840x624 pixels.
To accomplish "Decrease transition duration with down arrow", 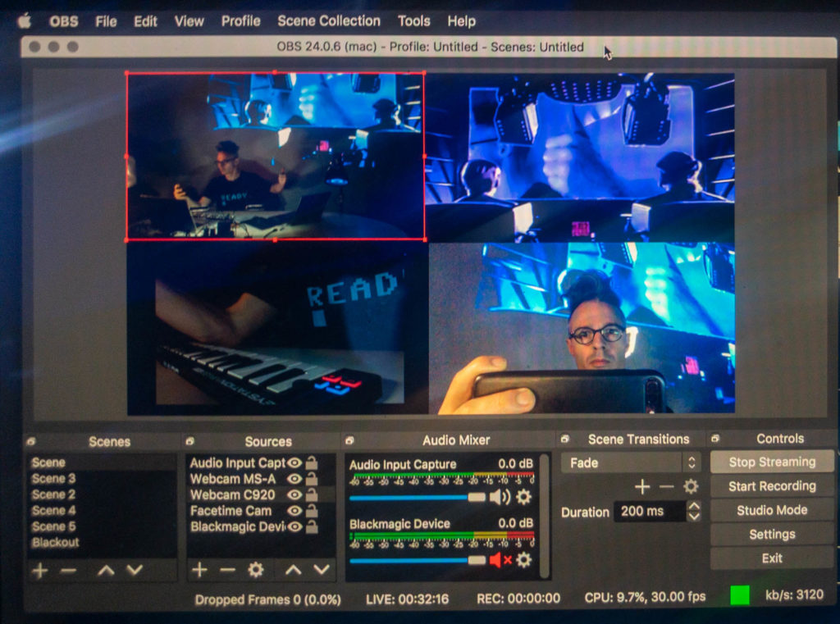I will click(x=694, y=517).
